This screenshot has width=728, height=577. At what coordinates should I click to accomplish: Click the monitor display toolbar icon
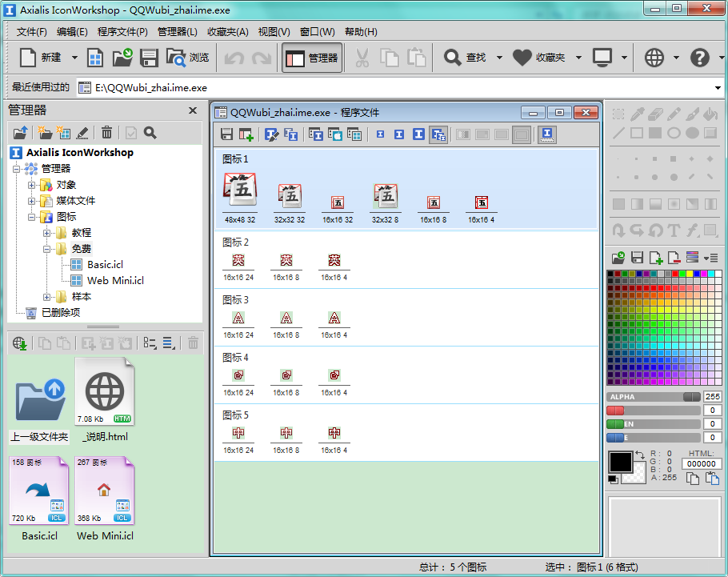tap(602, 58)
